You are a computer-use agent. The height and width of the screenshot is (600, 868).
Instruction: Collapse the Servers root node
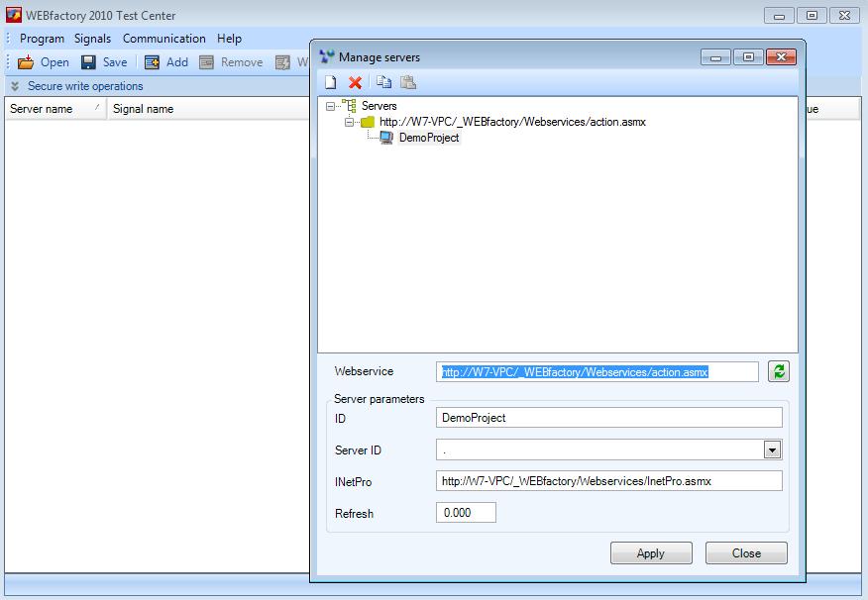tap(330, 105)
